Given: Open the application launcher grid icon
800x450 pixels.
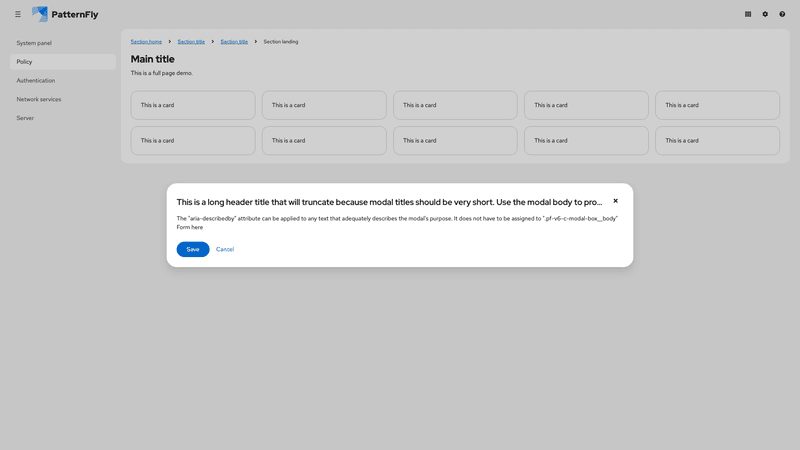Looking at the screenshot, I should 748,14.
